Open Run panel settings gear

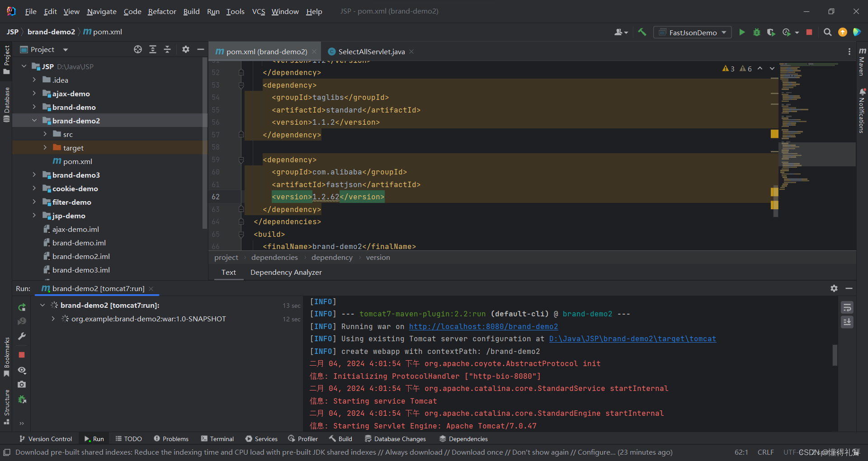834,288
